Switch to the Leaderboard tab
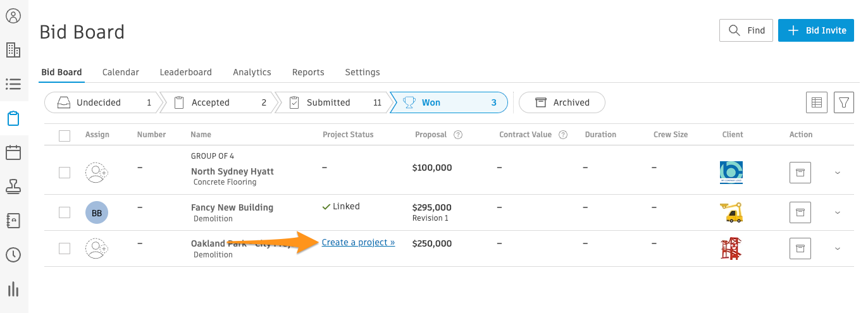 185,72
